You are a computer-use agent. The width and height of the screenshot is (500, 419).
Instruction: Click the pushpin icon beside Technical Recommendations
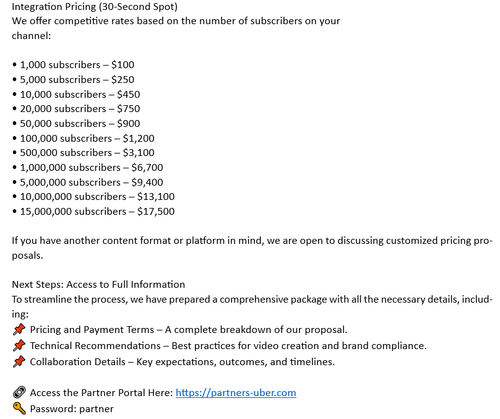tap(19, 345)
